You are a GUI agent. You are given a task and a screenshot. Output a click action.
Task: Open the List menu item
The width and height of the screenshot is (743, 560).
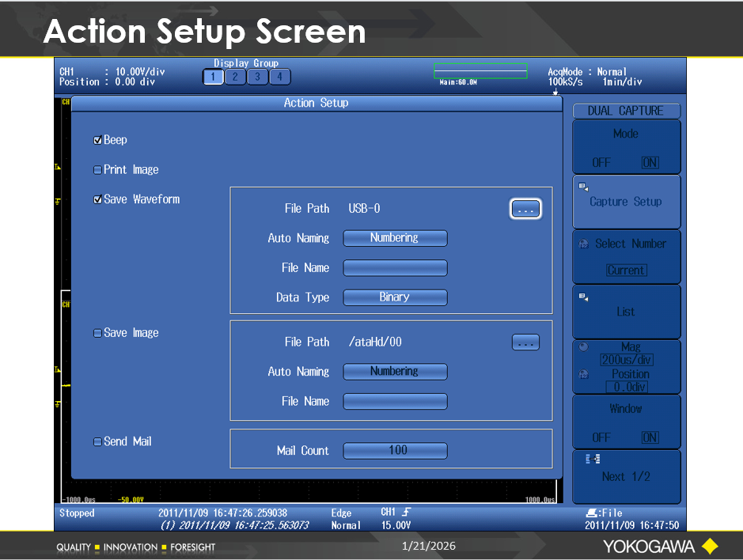[x=625, y=312]
